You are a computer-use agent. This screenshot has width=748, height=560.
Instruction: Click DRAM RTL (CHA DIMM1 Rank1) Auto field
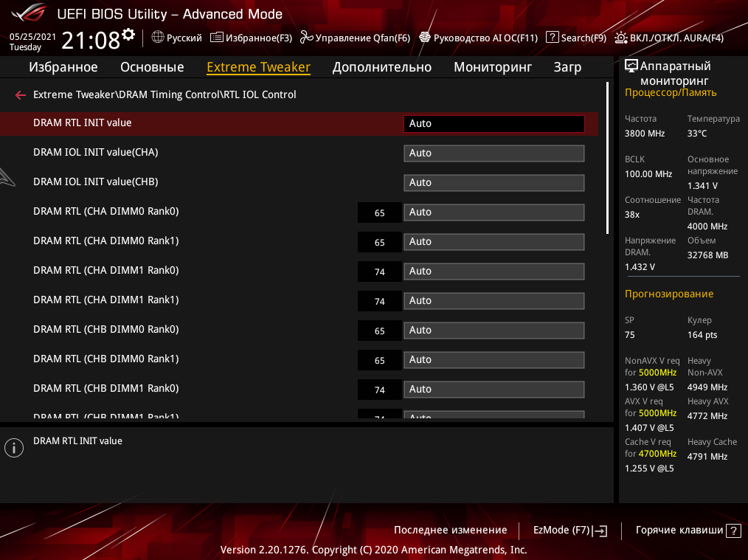pos(494,301)
